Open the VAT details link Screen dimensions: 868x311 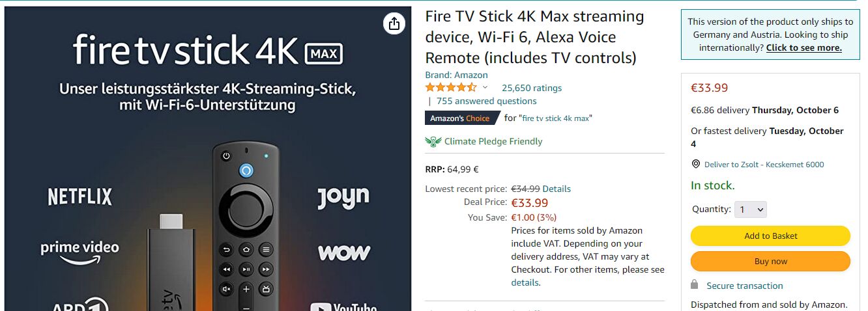click(x=525, y=282)
